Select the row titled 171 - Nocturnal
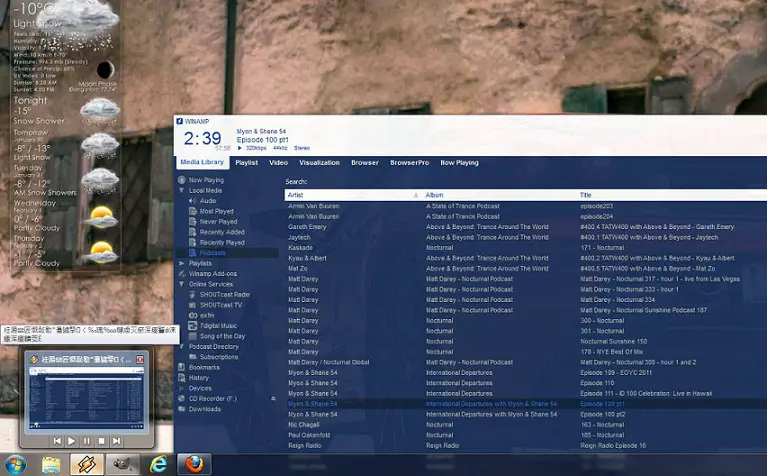767x476 pixels. click(525, 248)
